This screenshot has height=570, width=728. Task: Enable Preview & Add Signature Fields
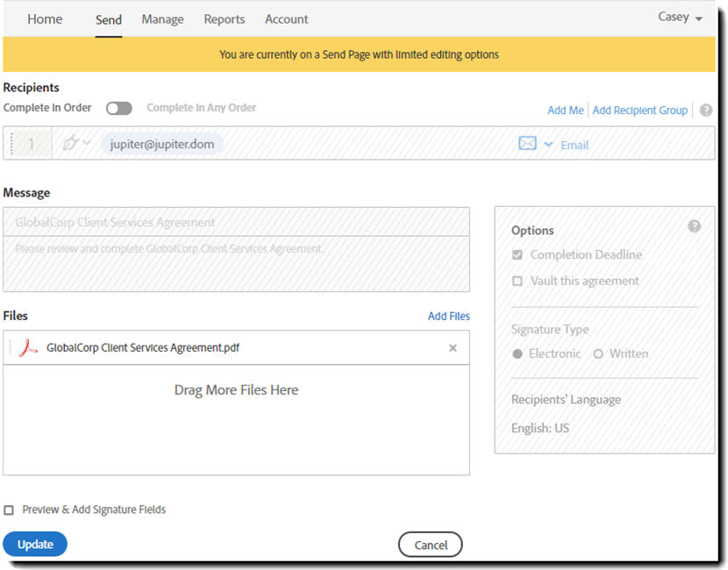click(9, 510)
